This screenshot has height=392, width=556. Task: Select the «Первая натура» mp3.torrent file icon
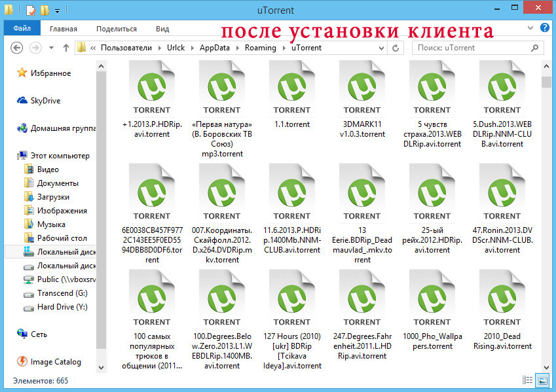[222, 88]
